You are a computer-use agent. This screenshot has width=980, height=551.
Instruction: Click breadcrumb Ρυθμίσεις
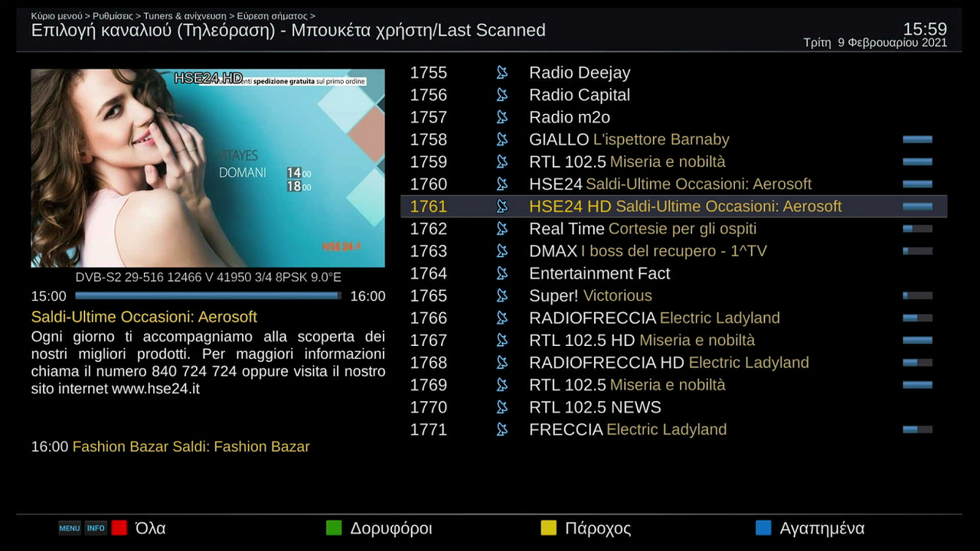pyautogui.click(x=114, y=16)
